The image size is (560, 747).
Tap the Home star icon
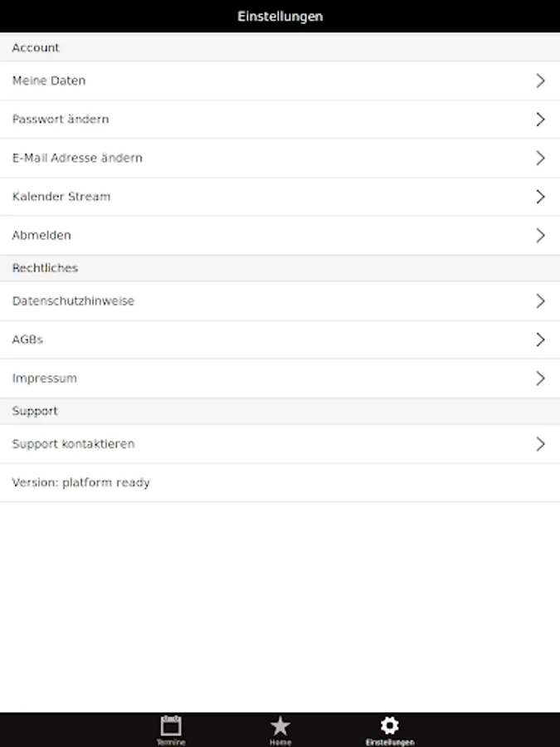pos(280,726)
